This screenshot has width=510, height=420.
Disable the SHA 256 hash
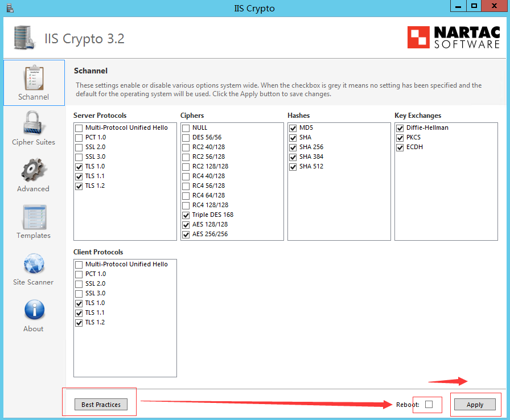pyautogui.click(x=293, y=147)
